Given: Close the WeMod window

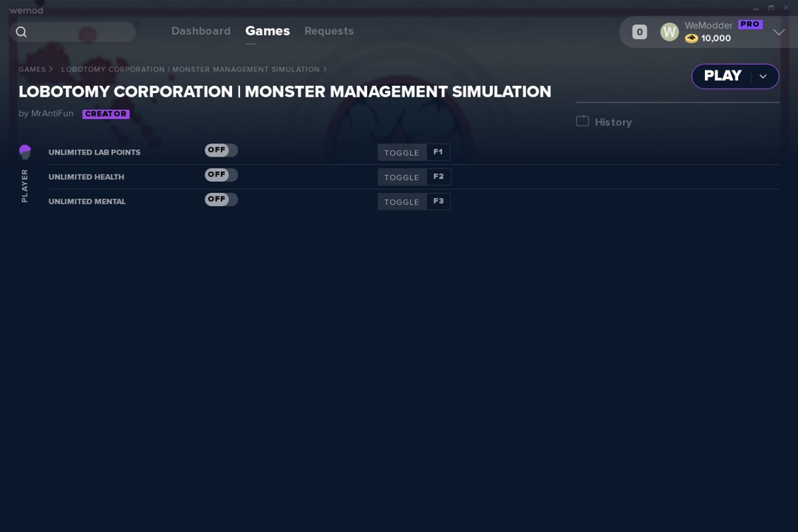Looking at the screenshot, I should [786, 8].
